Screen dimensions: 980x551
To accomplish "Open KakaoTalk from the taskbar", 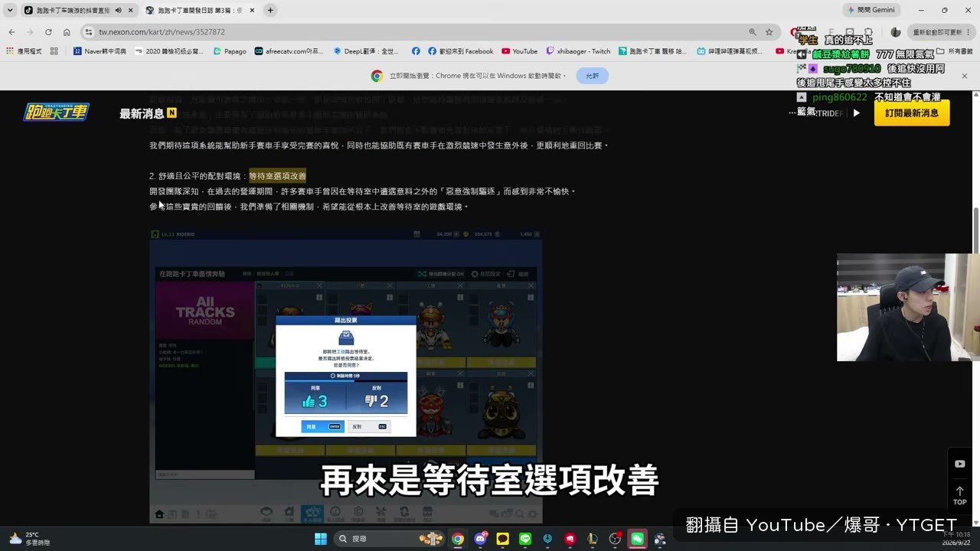I will pyautogui.click(x=502, y=539).
